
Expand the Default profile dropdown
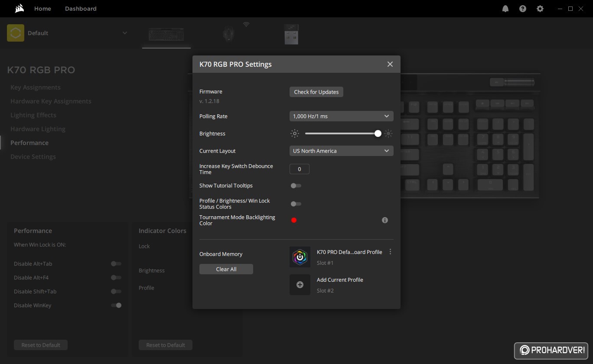tap(124, 33)
